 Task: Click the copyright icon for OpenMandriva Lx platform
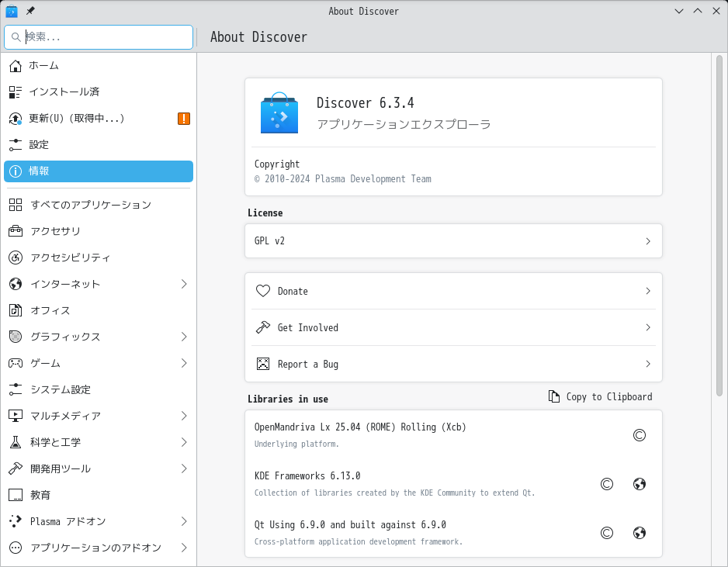click(640, 435)
